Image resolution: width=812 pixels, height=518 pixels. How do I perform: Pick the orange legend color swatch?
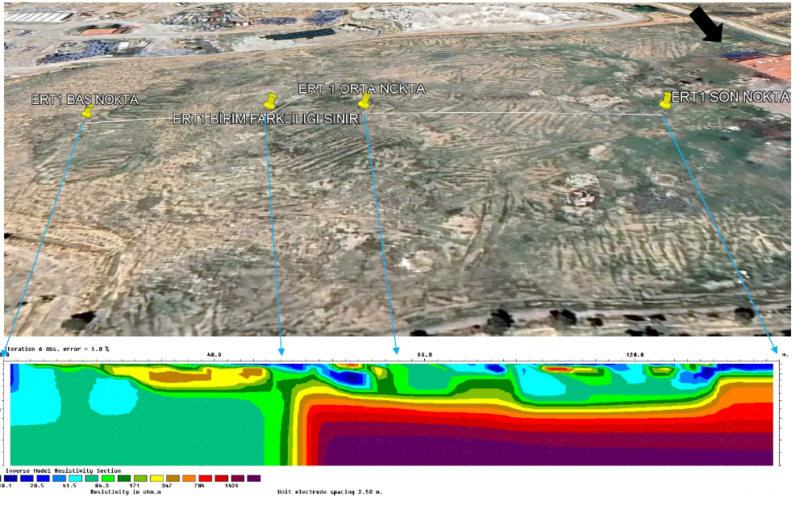point(189,478)
